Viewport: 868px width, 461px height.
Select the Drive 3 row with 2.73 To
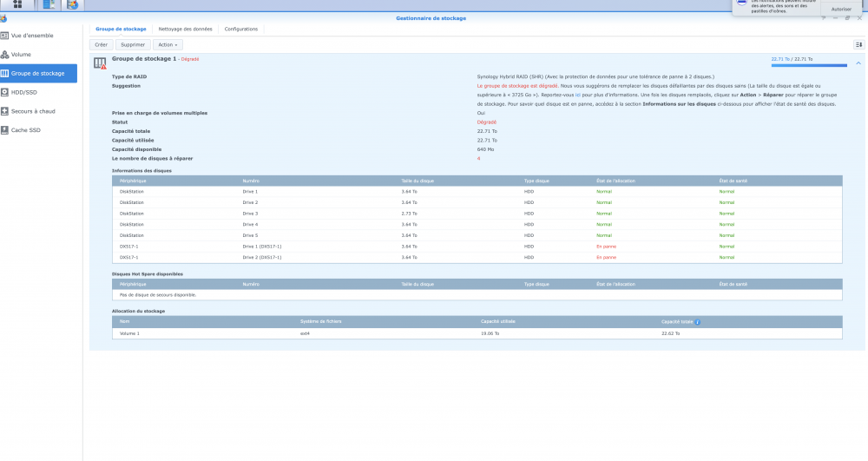[477, 214]
